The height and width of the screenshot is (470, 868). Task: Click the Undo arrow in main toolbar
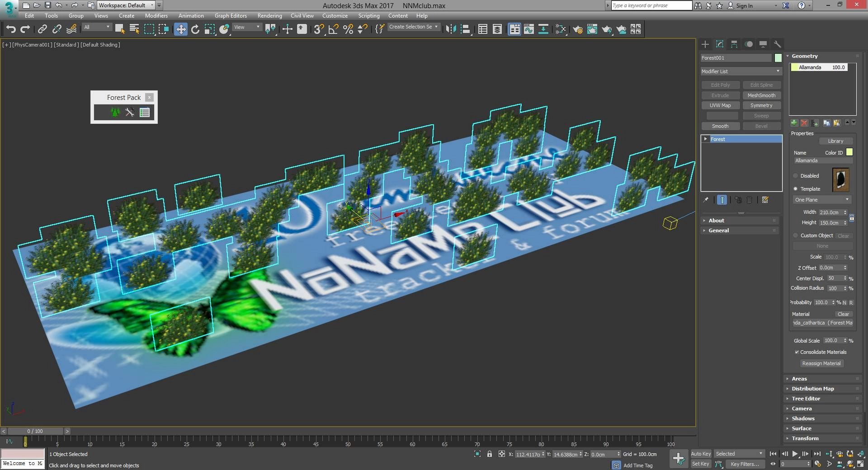click(x=10, y=29)
